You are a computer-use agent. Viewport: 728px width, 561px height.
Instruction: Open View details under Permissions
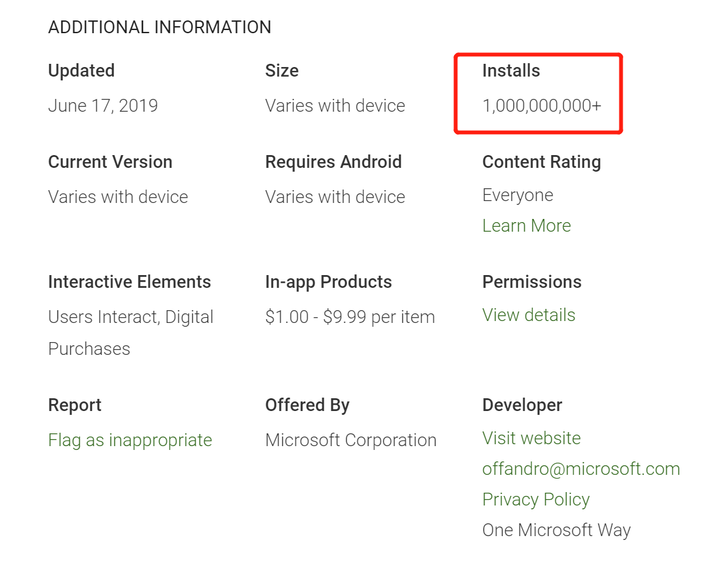[x=529, y=315]
